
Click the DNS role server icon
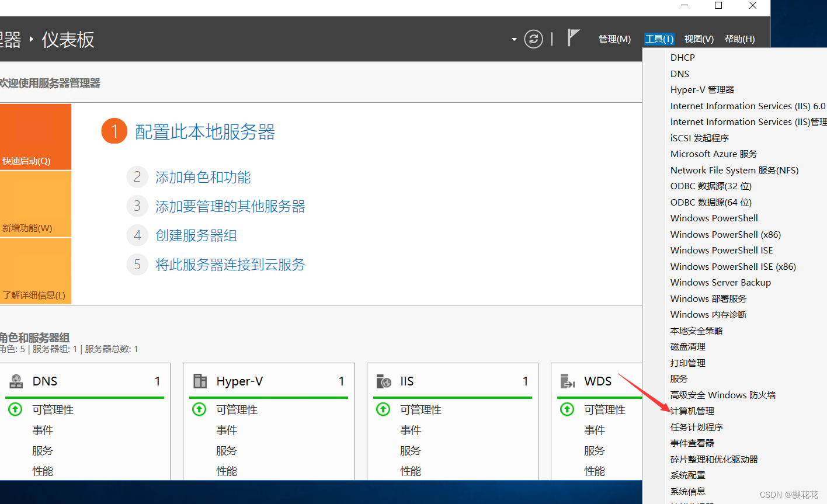click(16, 381)
